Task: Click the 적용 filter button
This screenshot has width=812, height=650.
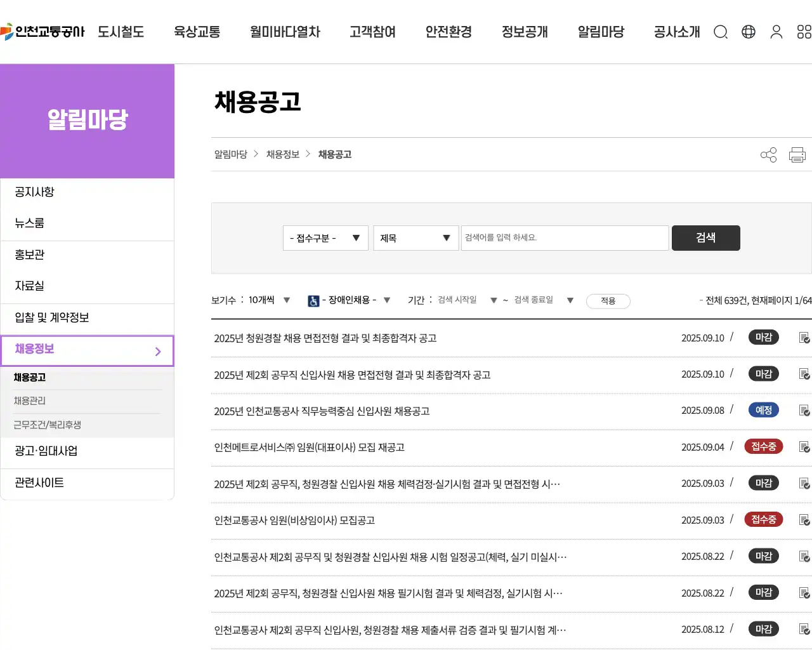Action: [x=608, y=301]
